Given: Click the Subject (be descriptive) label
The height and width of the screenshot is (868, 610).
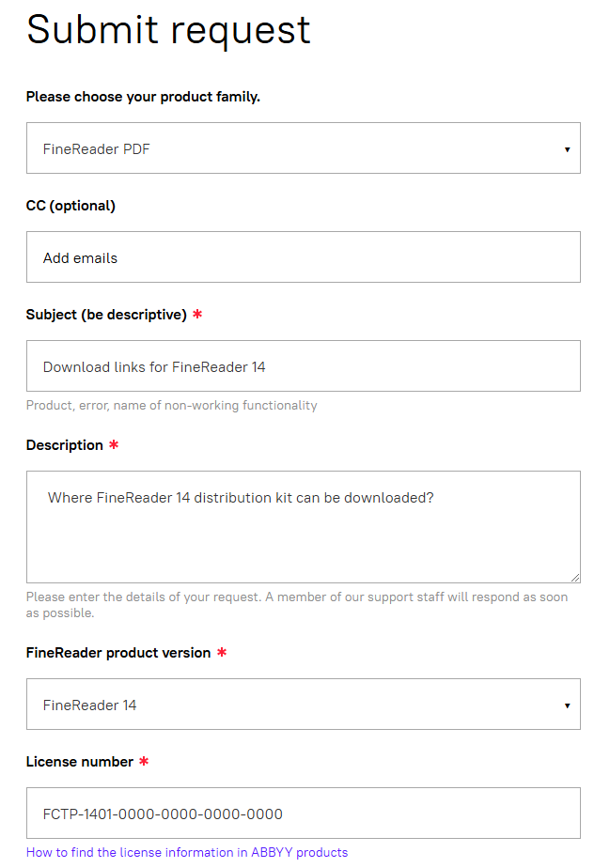Looking at the screenshot, I should [106, 315].
